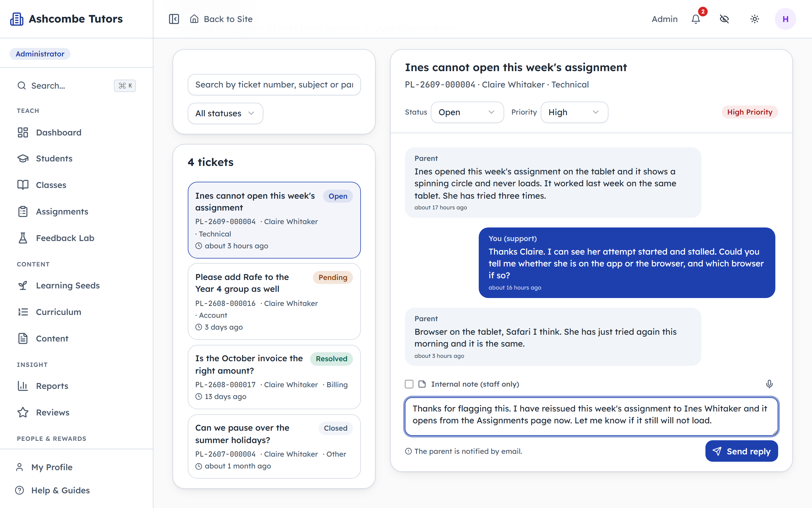
Task: Enable the Internal note checkbox
Action: point(409,384)
